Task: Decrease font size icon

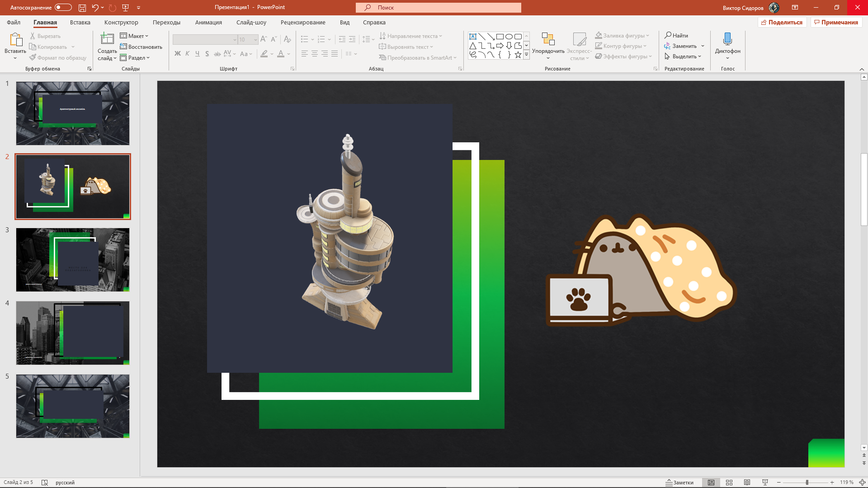Action: coord(274,39)
